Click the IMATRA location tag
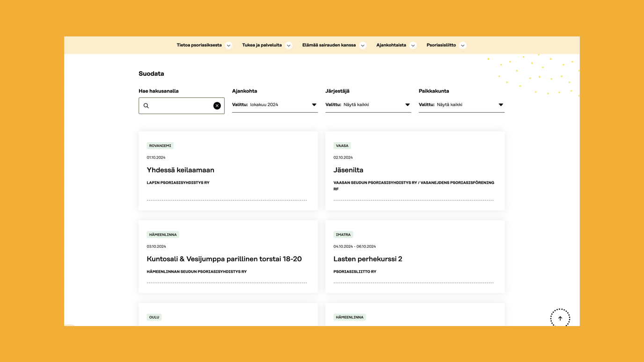The width and height of the screenshot is (644, 362). coord(343,235)
